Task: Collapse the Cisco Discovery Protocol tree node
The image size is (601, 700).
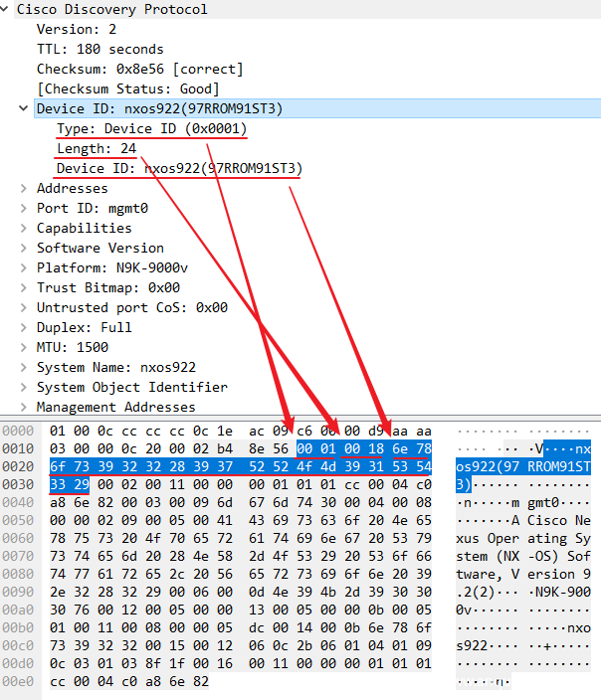Action: (4, 9)
